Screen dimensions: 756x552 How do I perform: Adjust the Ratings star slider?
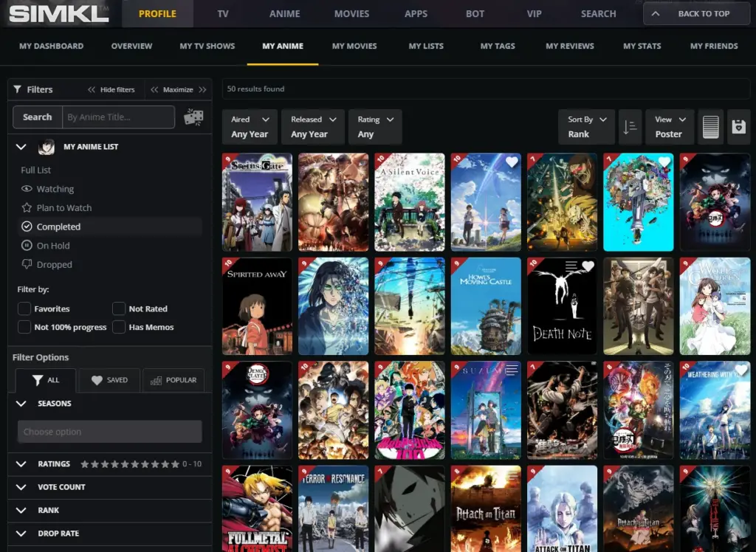pyautogui.click(x=130, y=464)
